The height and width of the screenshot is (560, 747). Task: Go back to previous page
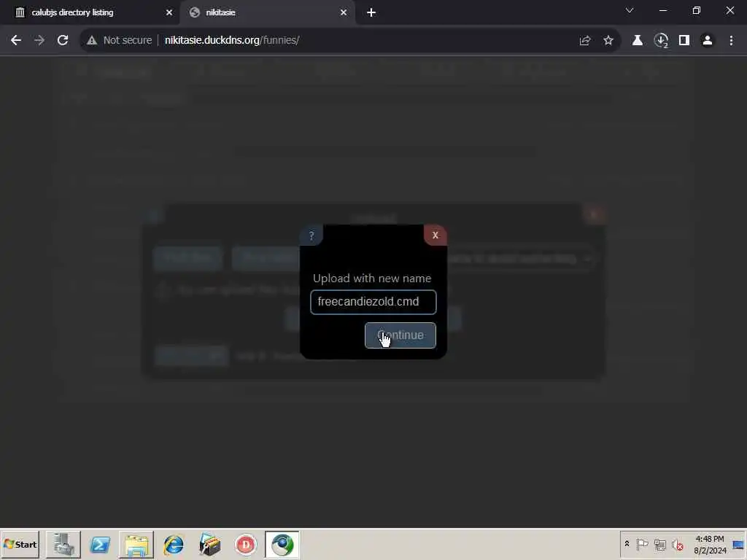tap(16, 40)
